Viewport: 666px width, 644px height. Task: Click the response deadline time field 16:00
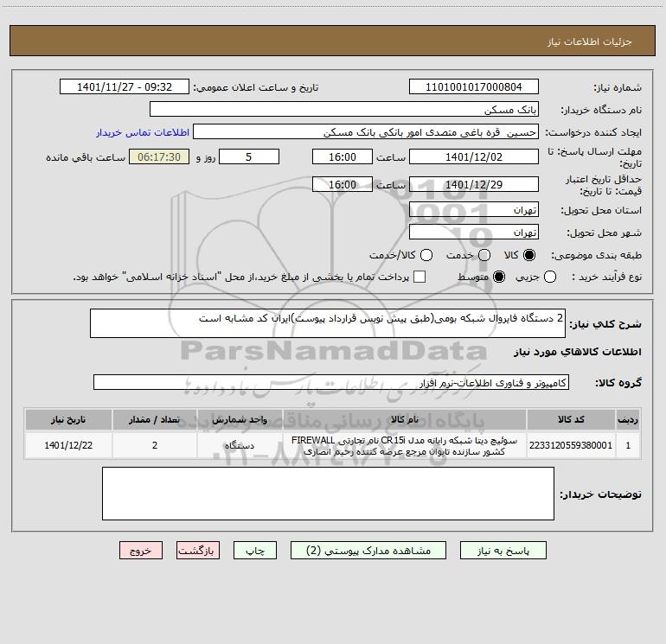point(343,156)
